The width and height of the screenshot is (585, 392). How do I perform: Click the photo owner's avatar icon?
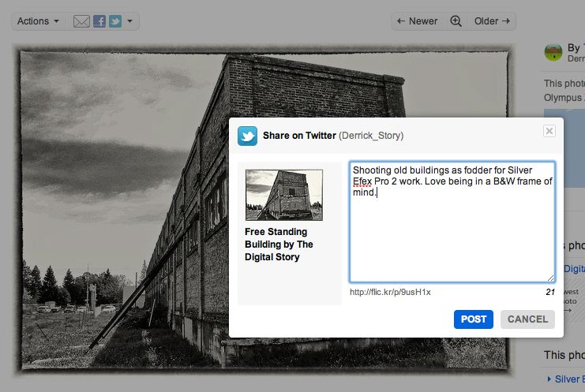[553, 53]
